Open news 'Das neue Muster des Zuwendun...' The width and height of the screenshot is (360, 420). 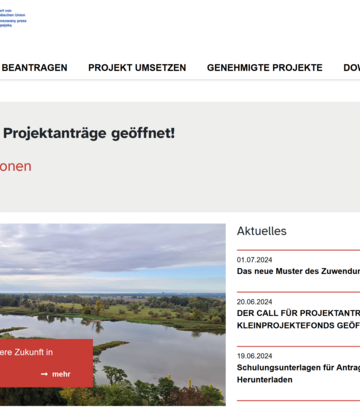pyautogui.click(x=298, y=271)
